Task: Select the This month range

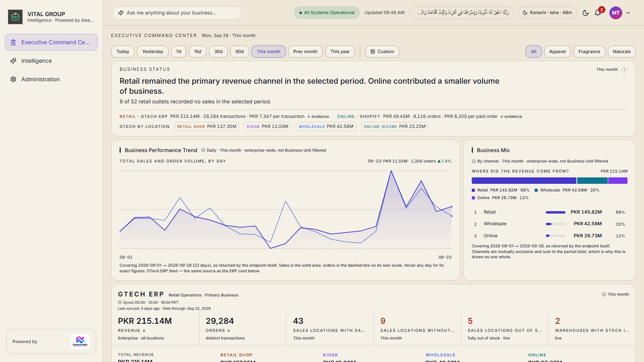Action: pyautogui.click(x=268, y=51)
